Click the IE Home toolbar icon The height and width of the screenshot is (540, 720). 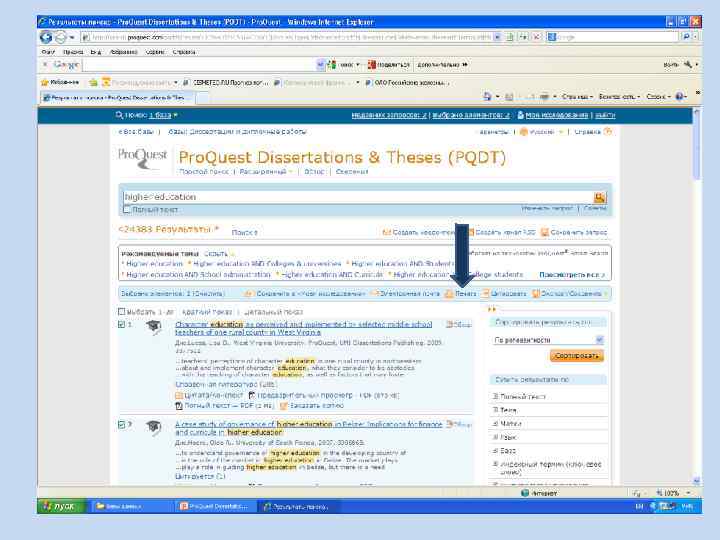[x=488, y=96]
